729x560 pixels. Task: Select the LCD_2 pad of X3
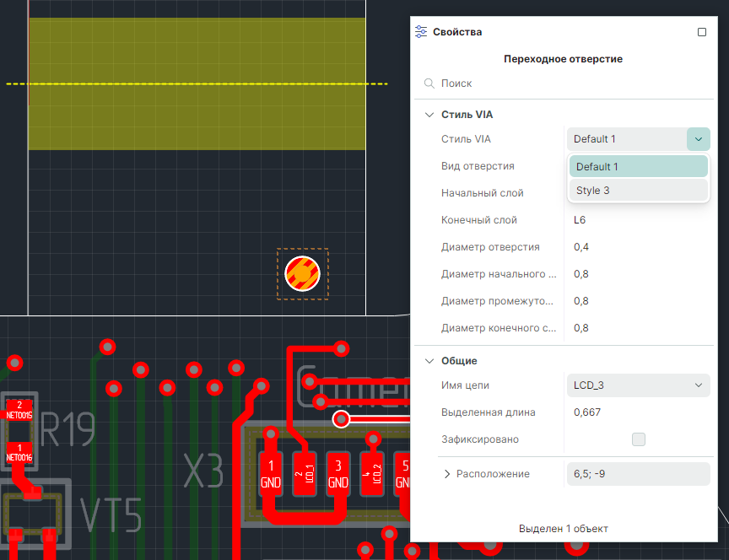coord(372,473)
